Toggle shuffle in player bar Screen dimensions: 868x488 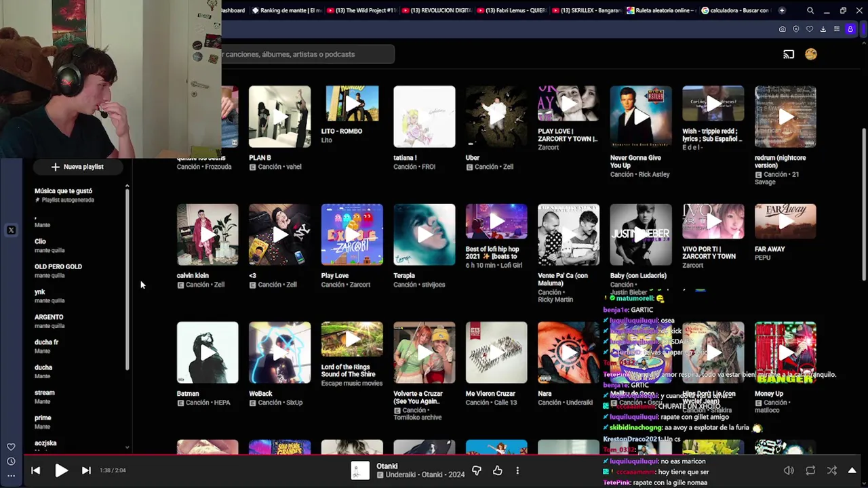[832, 470]
